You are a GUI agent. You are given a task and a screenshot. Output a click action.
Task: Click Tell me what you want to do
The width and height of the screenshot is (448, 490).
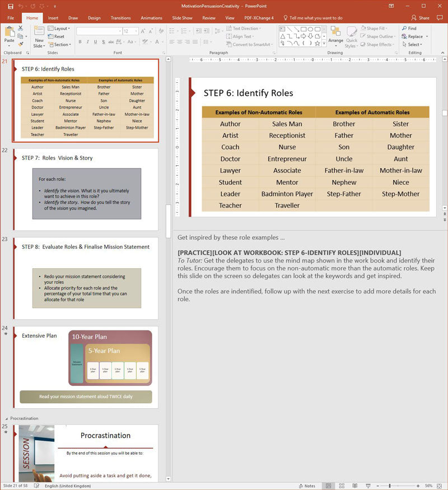(x=312, y=18)
